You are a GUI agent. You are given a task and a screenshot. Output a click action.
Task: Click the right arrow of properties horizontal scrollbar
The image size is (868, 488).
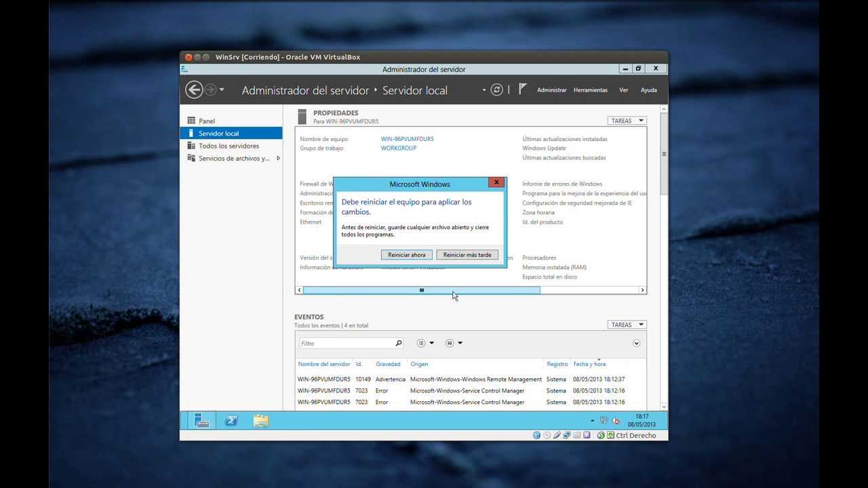coord(642,290)
